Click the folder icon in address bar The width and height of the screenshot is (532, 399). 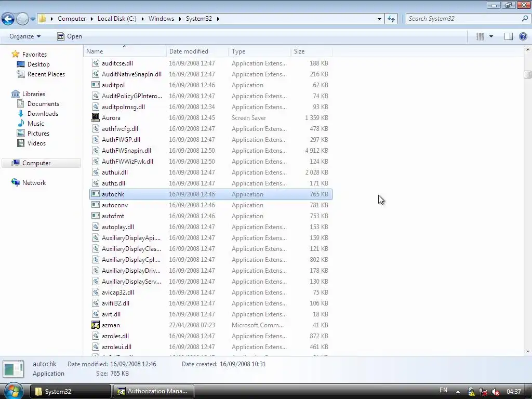[x=43, y=18]
